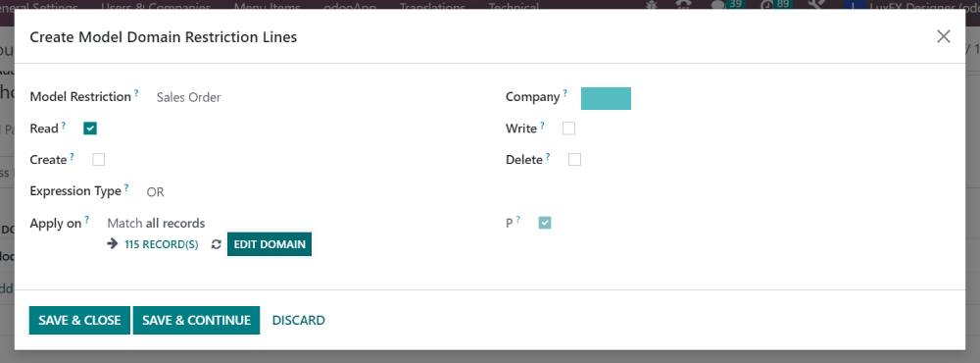The width and height of the screenshot is (980, 363).
Task: Tick the Write permission checkbox
Action: [x=568, y=129]
